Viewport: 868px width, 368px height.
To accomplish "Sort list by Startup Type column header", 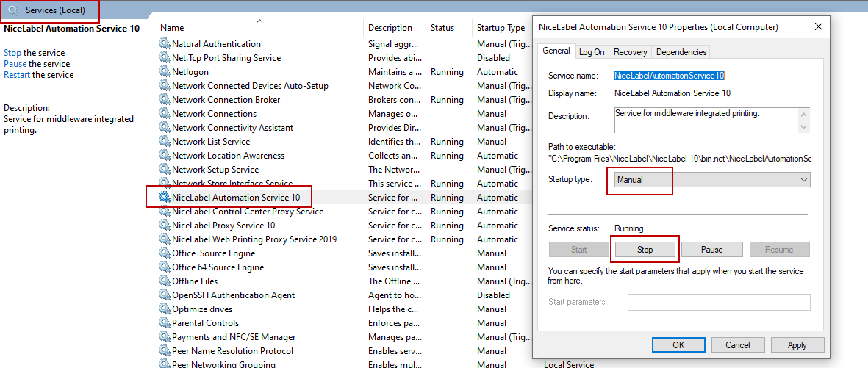I will point(501,28).
